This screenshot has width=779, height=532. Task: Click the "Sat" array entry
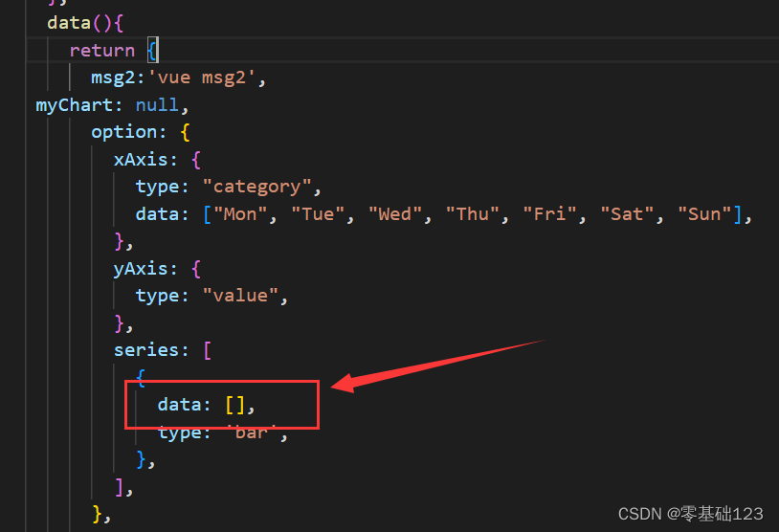tap(628, 214)
